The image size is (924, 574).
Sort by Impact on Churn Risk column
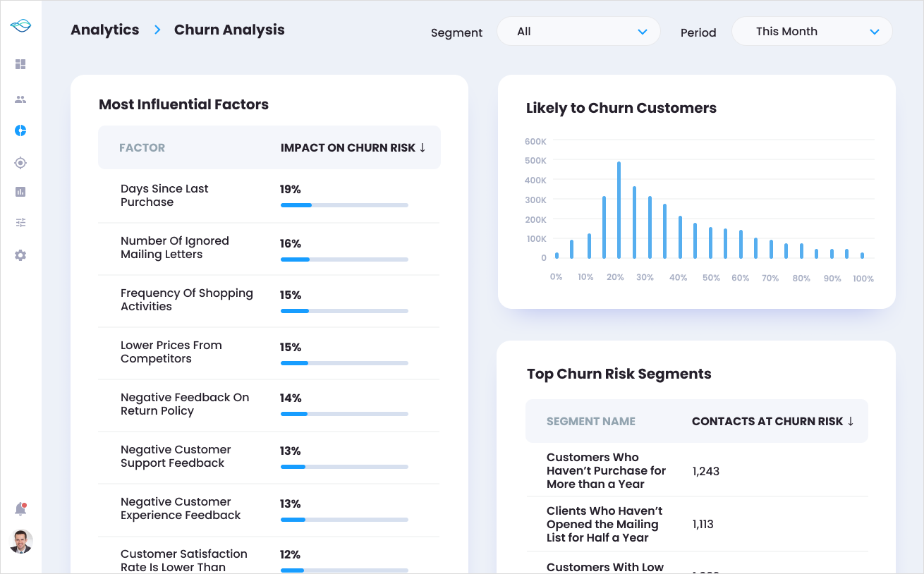(353, 148)
